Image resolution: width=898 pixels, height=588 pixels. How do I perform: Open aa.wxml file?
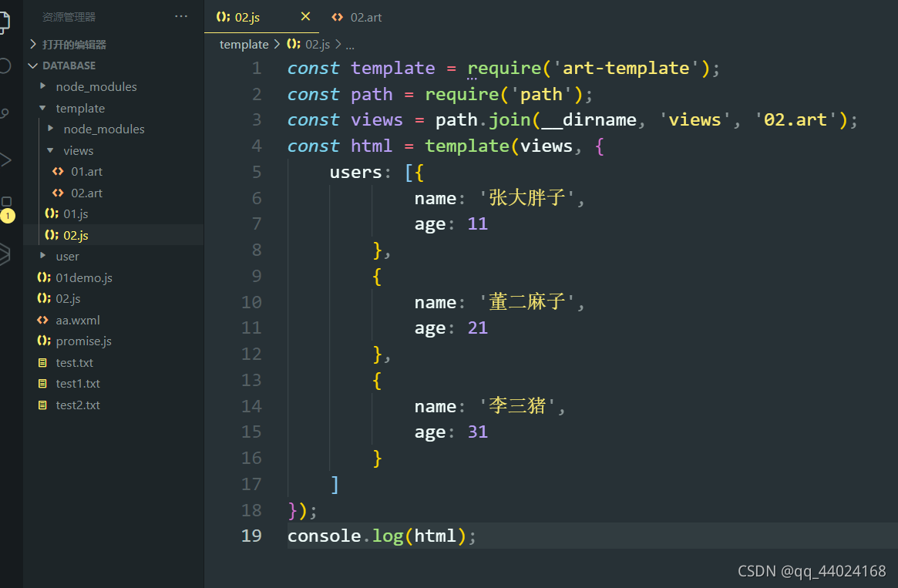[x=77, y=321]
